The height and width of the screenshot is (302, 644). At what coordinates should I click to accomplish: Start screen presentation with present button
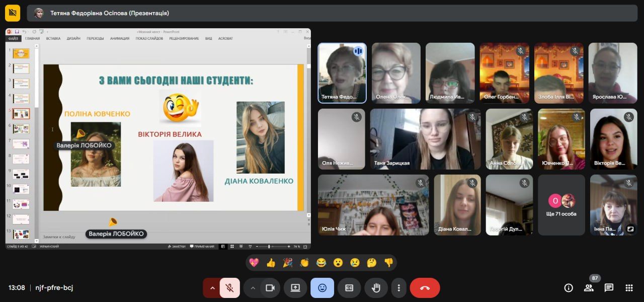coord(295,288)
